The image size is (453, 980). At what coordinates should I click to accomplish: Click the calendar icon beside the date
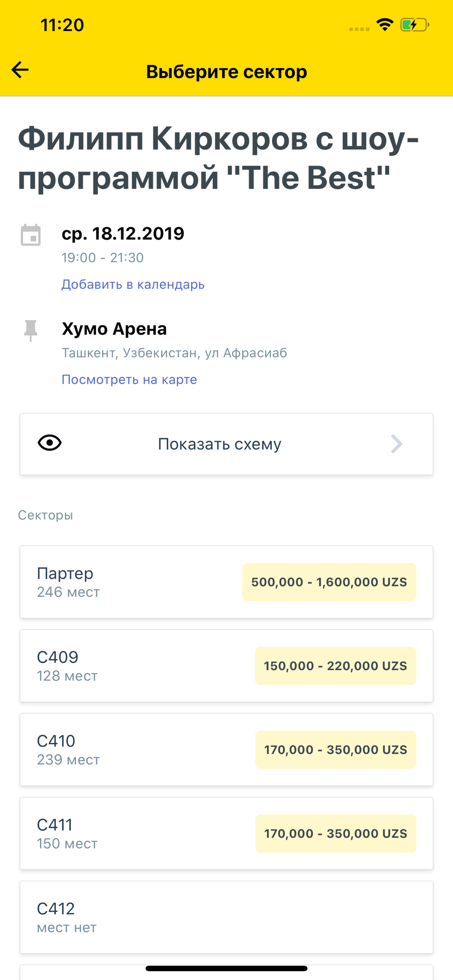point(31,235)
